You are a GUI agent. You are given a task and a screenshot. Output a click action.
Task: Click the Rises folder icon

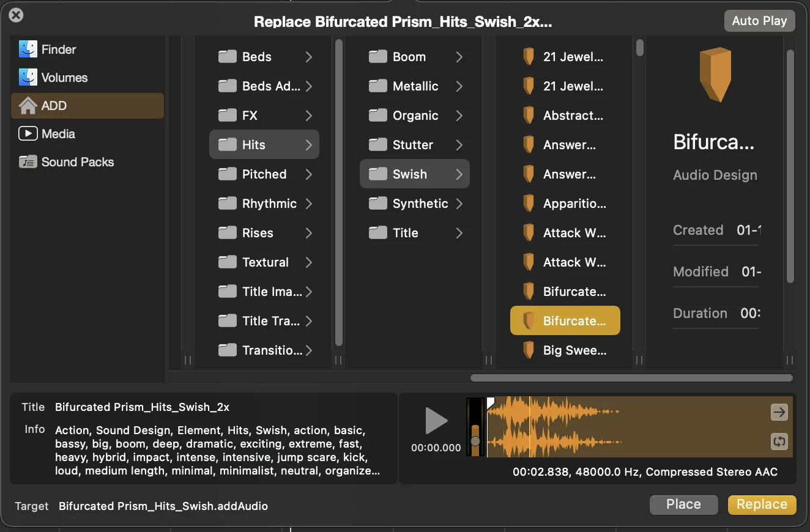(228, 233)
